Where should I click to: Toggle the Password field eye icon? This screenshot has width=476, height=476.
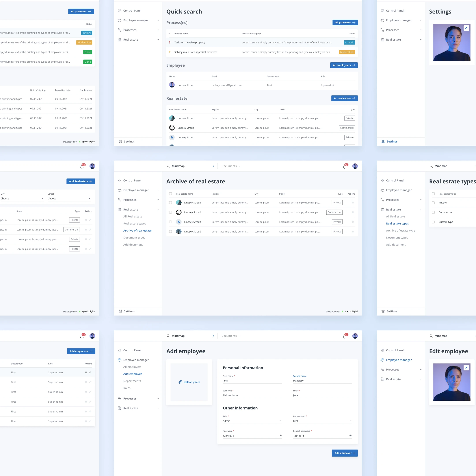280,436
